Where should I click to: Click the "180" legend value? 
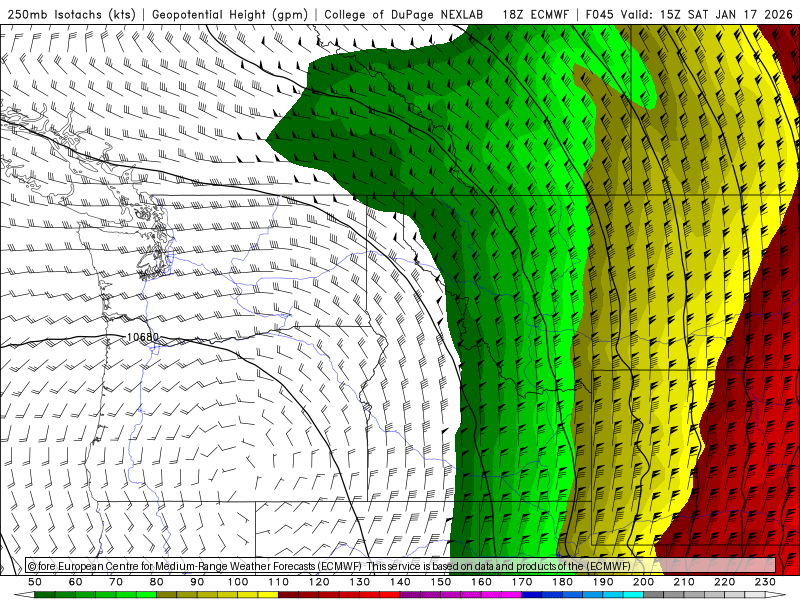tap(563, 582)
